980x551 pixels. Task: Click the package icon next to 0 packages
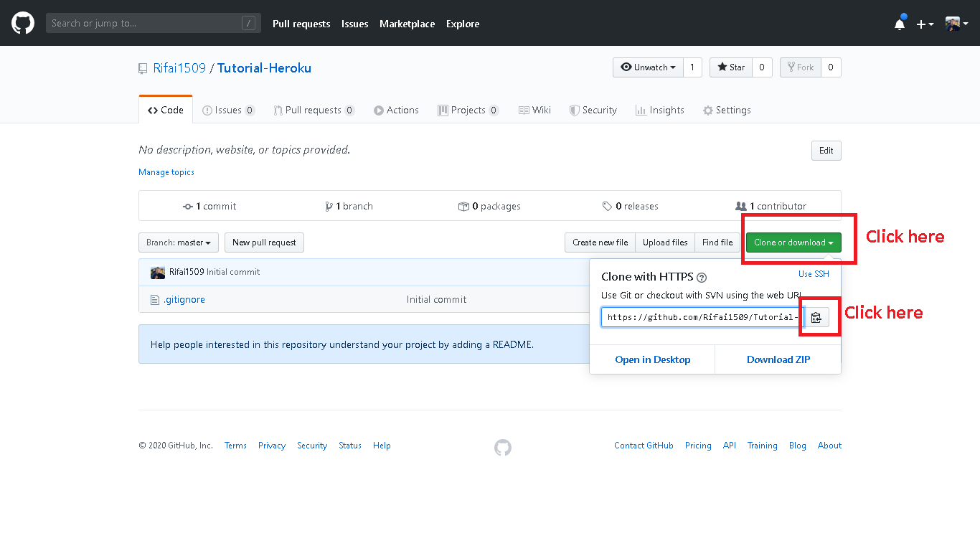[463, 206]
